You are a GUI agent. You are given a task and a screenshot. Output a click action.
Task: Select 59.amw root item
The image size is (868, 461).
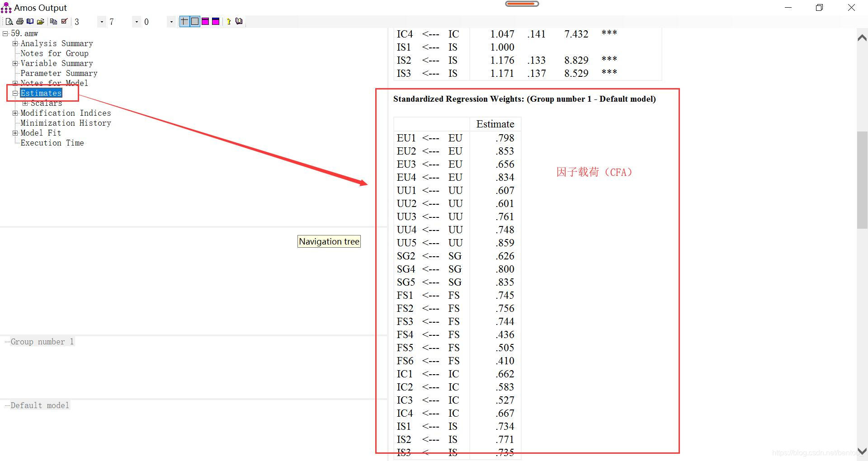tap(24, 33)
